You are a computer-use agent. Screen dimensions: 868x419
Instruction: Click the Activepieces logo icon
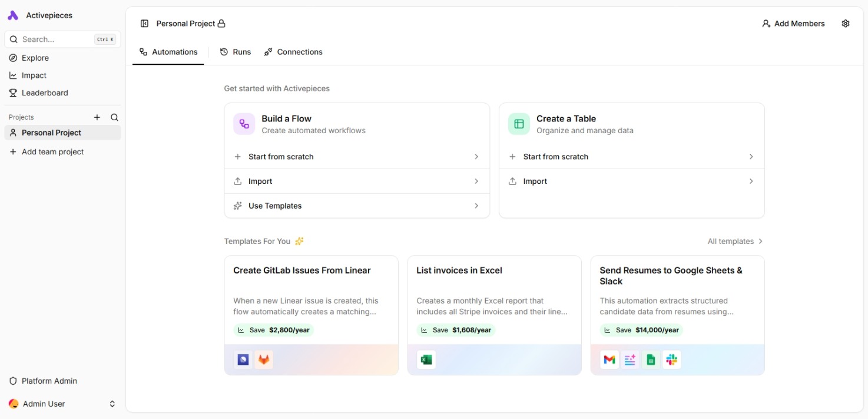point(13,15)
